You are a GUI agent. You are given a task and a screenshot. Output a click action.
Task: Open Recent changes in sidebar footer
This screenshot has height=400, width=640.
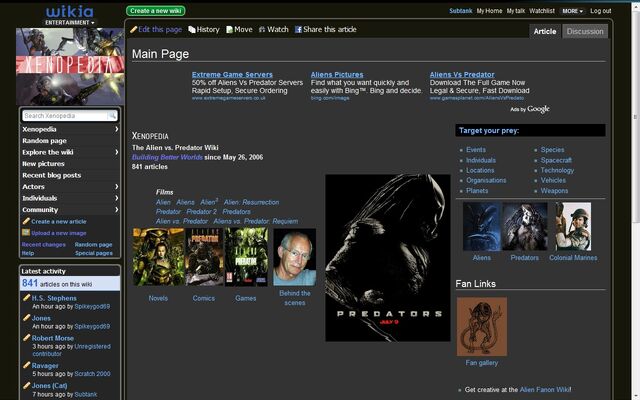coord(44,244)
